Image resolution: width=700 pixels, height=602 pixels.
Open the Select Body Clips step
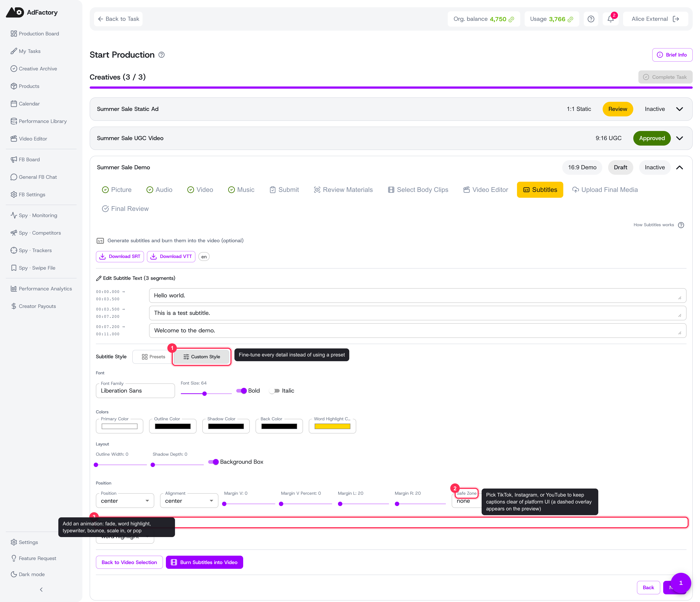418,190
